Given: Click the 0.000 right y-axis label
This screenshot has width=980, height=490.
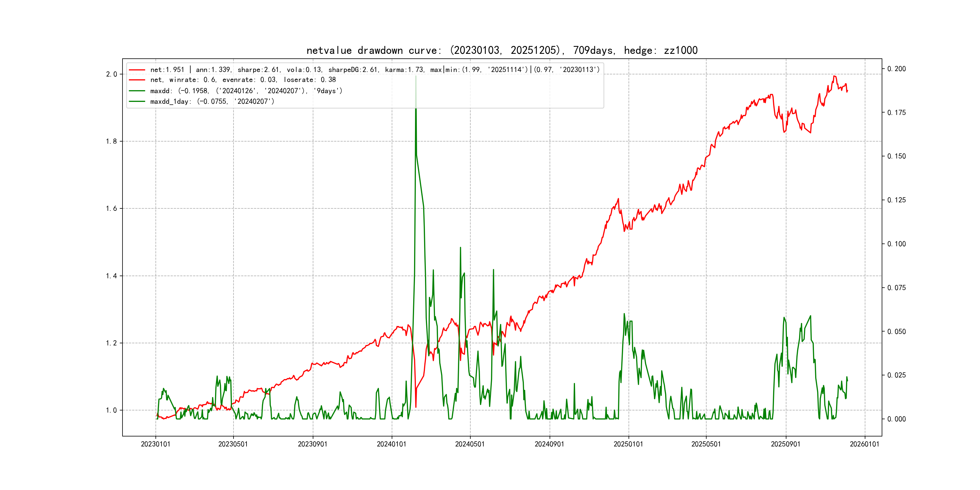Looking at the screenshot, I should 896,419.
